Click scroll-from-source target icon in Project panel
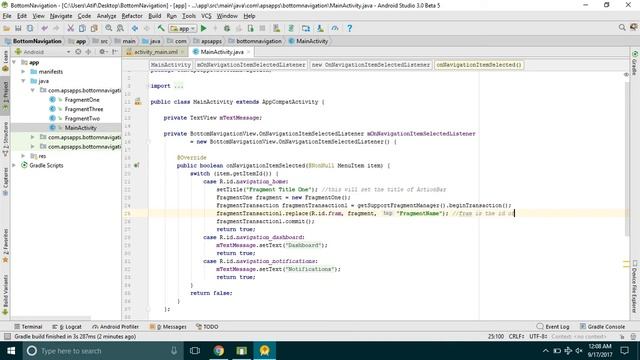Viewport: 640px width, 360px height. tap(78, 52)
